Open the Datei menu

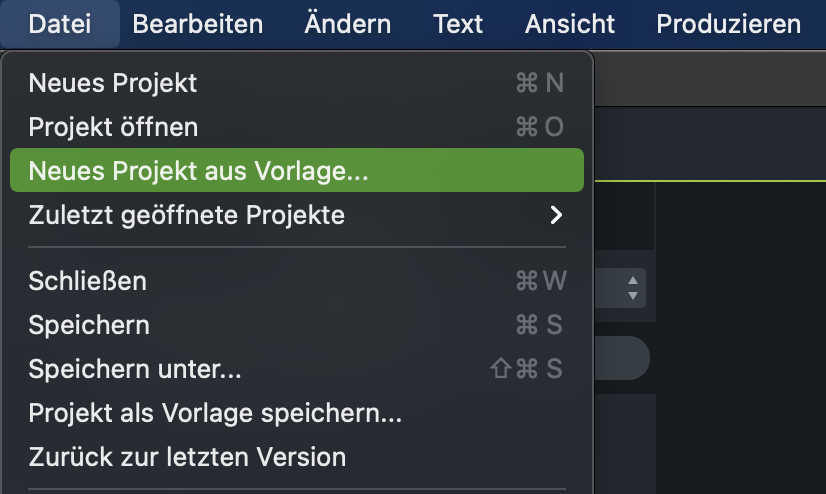[x=59, y=24]
